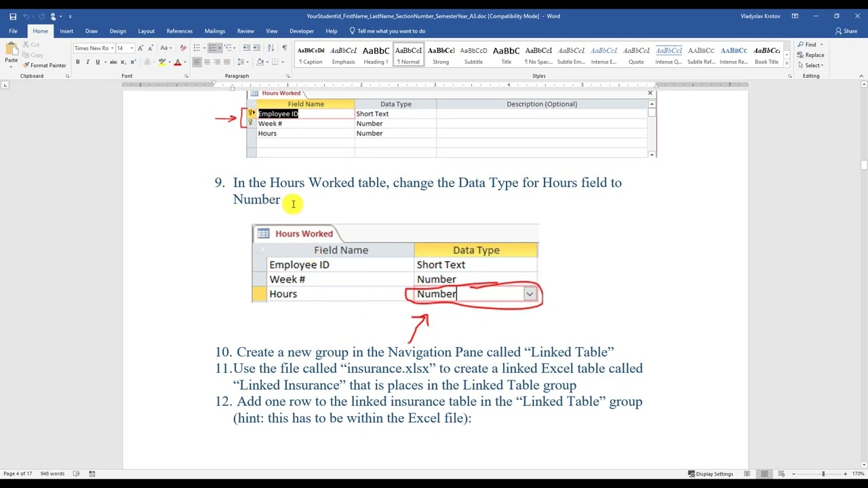
Task: Click the Replace button
Action: coord(811,55)
